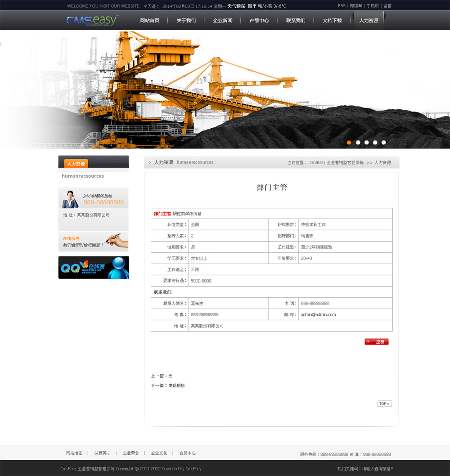Click the breadcrumb CmsEasy 企业营销型管理系统 link

tap(336, 162)
